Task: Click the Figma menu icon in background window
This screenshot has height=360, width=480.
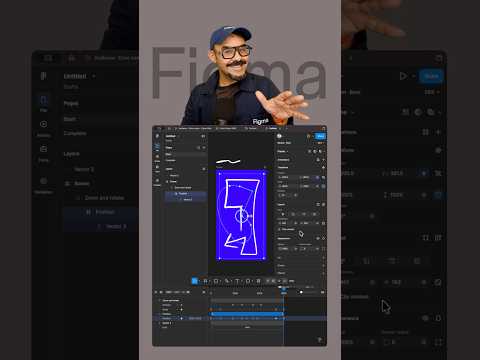Action: 43,76
